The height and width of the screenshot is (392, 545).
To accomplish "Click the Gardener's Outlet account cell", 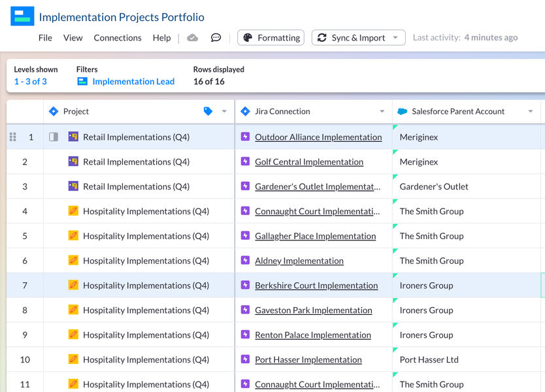I will (x=467, y=186).
